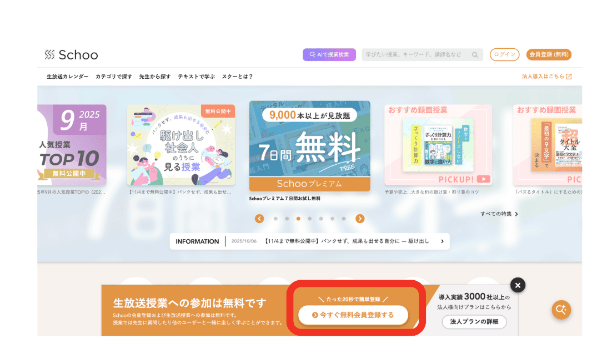Click the AIで授業検索 button
Screen dimensions: 612x364
coord(329,54)
